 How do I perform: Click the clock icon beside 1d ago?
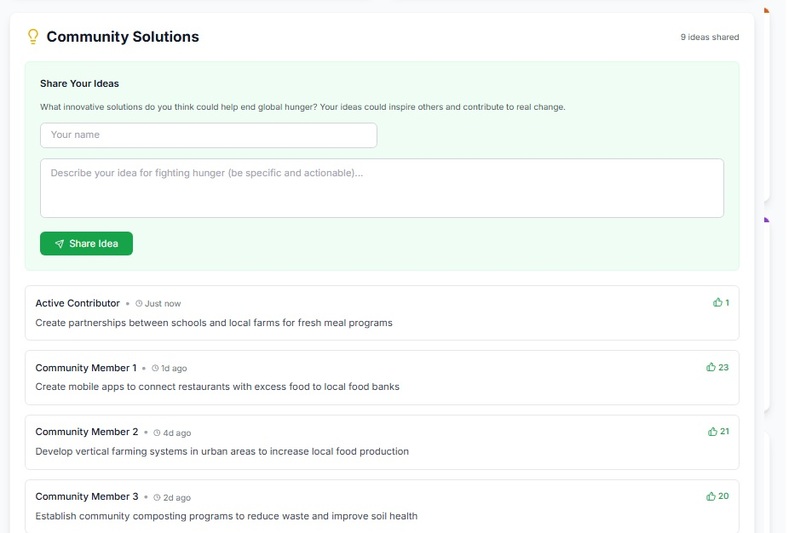click(x=155, y=369)
